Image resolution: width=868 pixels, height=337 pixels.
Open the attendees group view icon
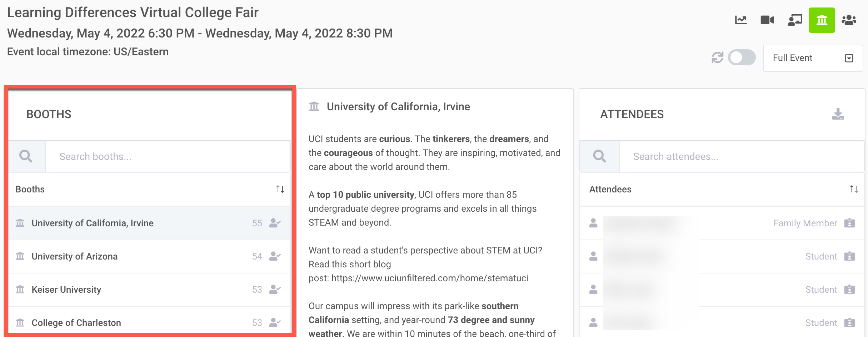(x=849, y=20)
